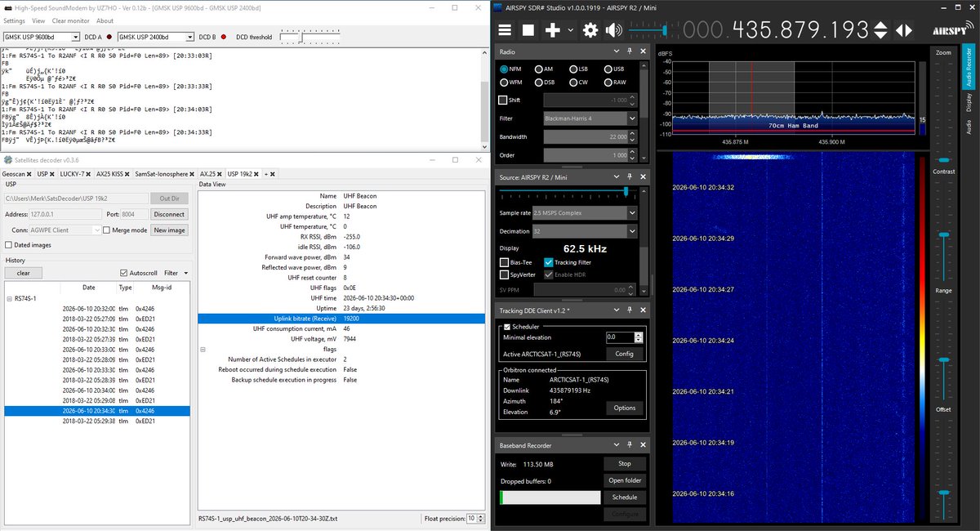The height and width of the screenshot is (531, 980).
Task: Select USB demodulation mode
Action: 608,69
